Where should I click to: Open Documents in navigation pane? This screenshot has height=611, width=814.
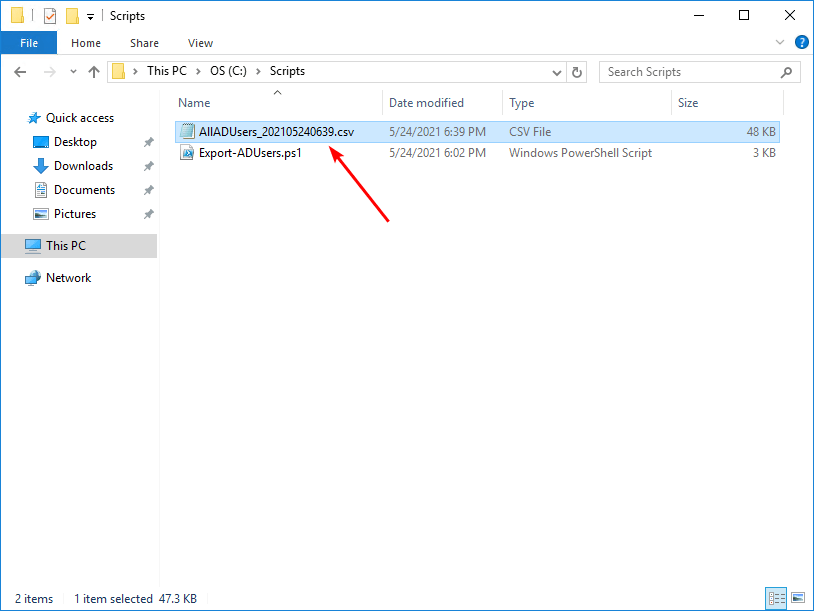[85, 189]
